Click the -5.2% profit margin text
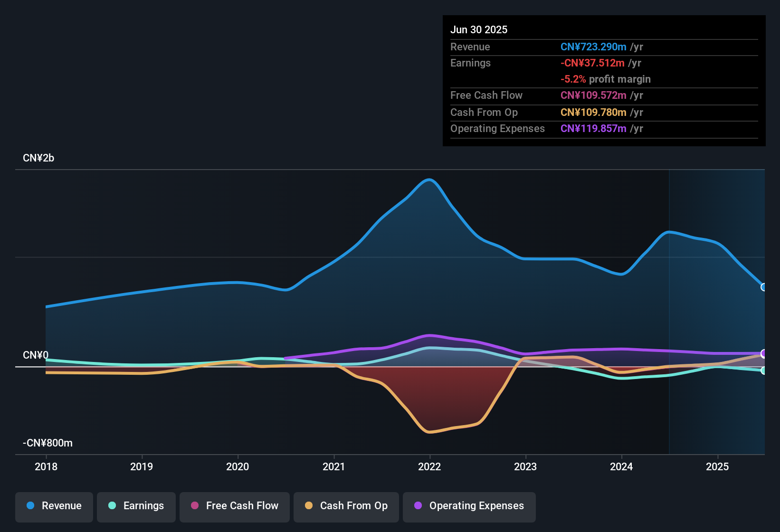This screenshot has height=532, width=780. point(605,79)
